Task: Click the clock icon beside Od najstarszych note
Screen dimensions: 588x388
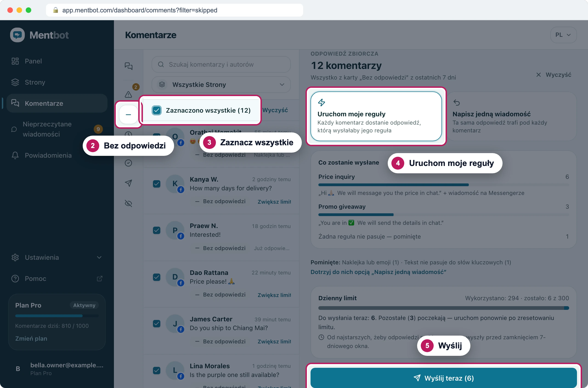Action: pos(321,337)
